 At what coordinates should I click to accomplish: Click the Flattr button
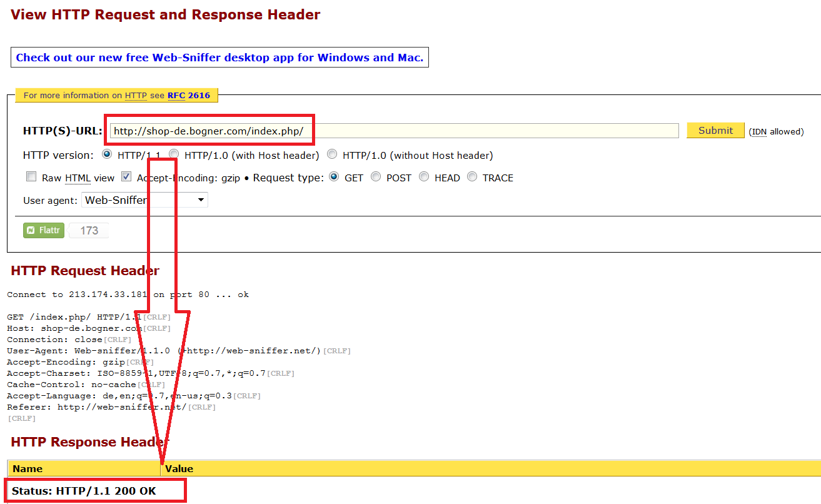click(44, 230)
